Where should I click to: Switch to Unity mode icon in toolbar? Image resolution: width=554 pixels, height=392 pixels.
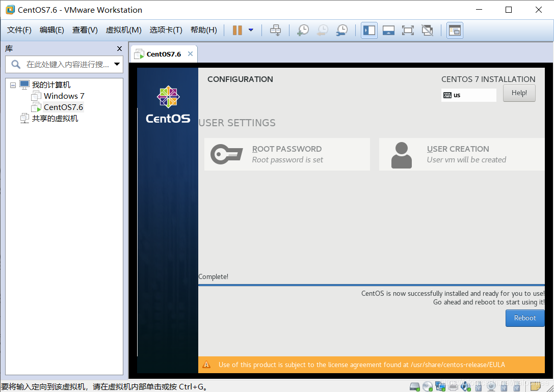[428, 30]
